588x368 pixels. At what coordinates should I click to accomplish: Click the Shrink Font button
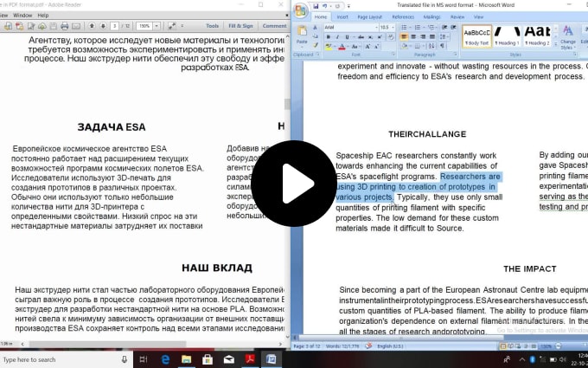tap(376, 47)
